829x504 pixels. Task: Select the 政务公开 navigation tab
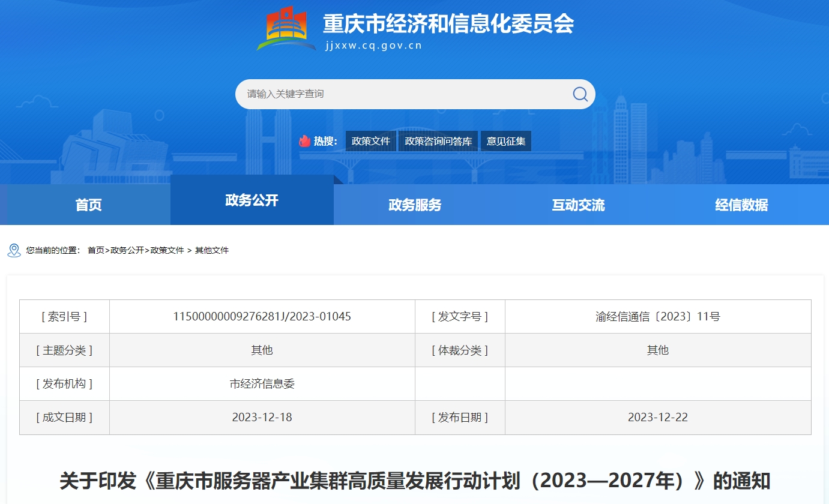click(252, 200)
